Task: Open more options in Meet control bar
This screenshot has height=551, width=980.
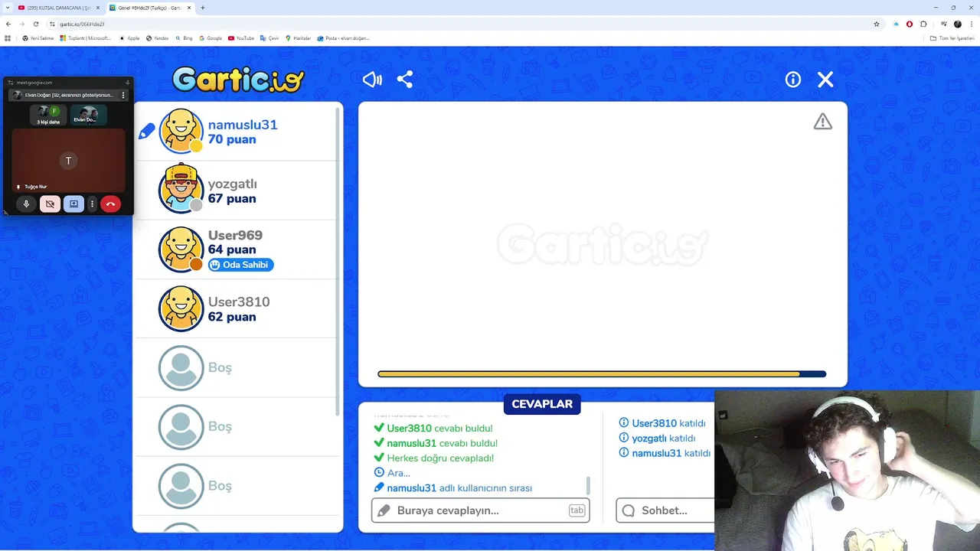Action: tap(92, 204)
